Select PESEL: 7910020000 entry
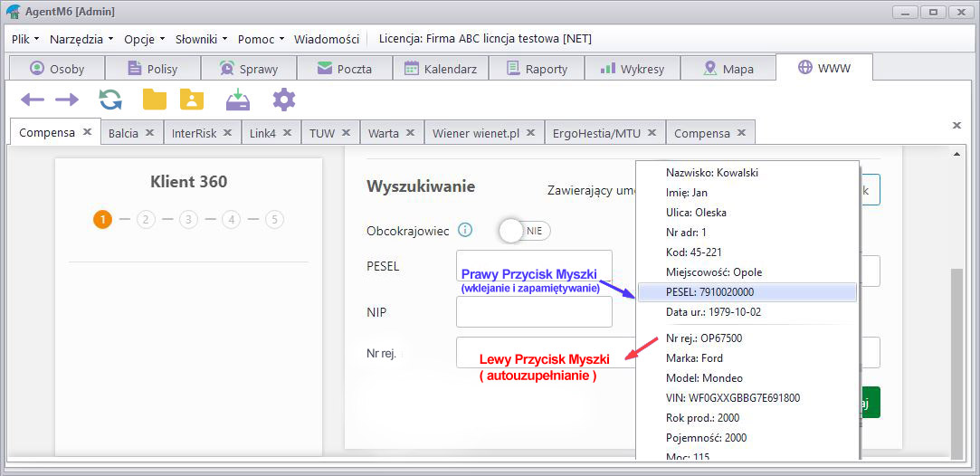Screen dimensions: 980x476 tap(747, 292)
